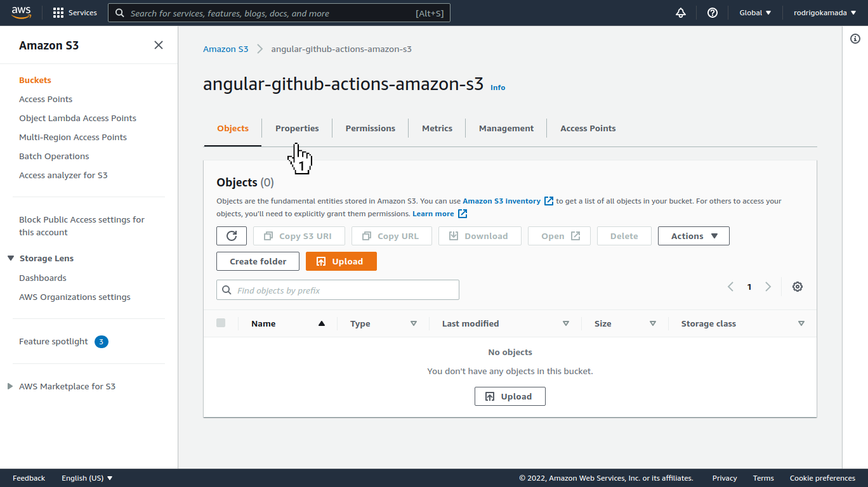
Task: Open the info panel on the right edge
Action: tap(855, 39)
